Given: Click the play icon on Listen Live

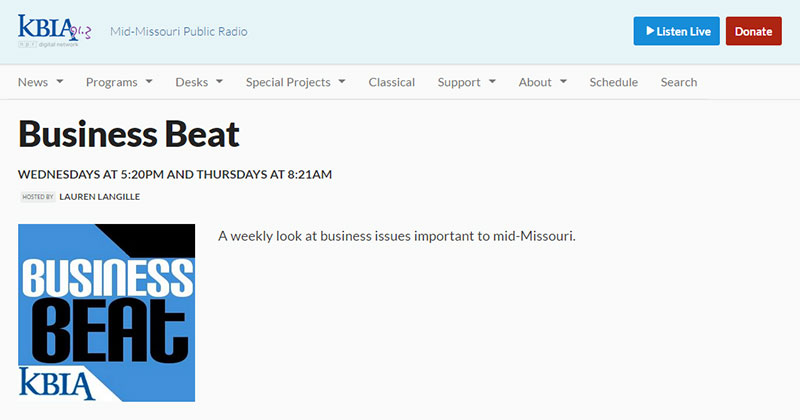Looking at the screenshot, I should pyautogui.click(x=650, y=32).
